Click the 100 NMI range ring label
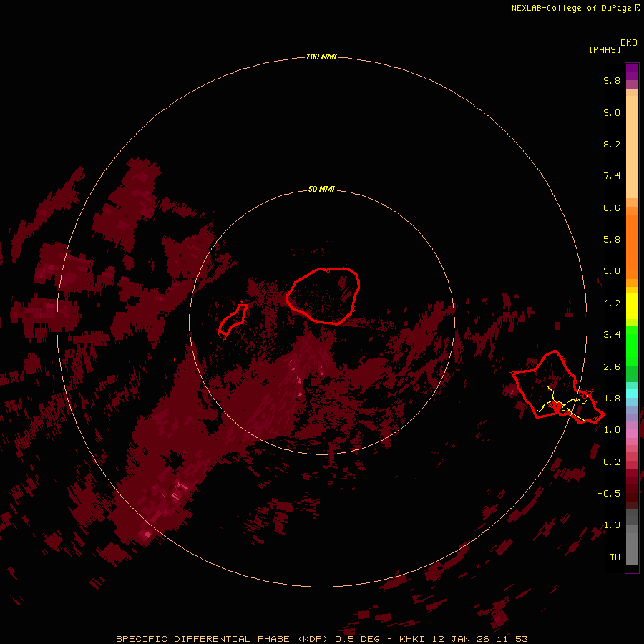 click(321, 57)
